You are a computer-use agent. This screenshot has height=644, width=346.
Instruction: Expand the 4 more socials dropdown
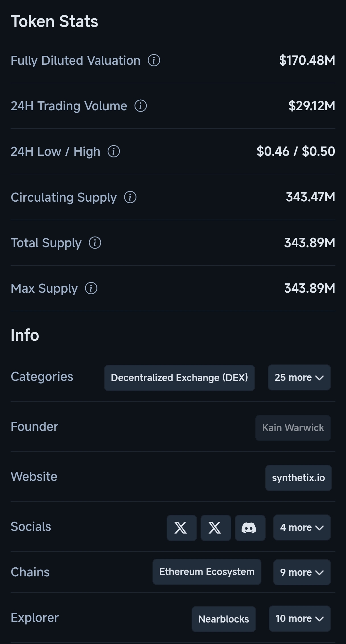pos(302,528)
